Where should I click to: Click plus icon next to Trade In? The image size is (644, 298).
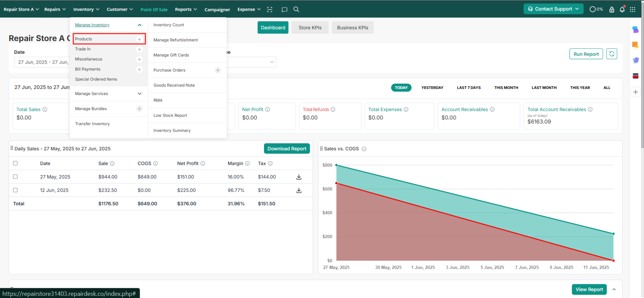coord(139,49)
